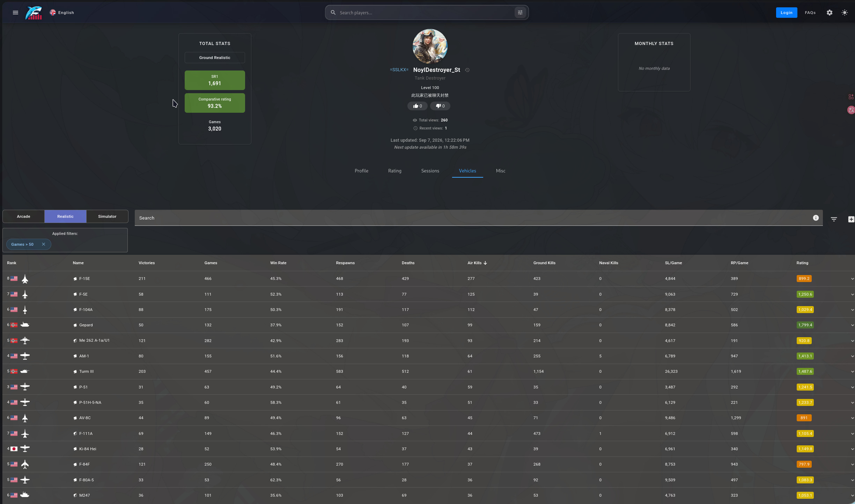Viewport: 855px width, 504px height.
Task: Switch to the Rating tab
Action: (395, 171)
